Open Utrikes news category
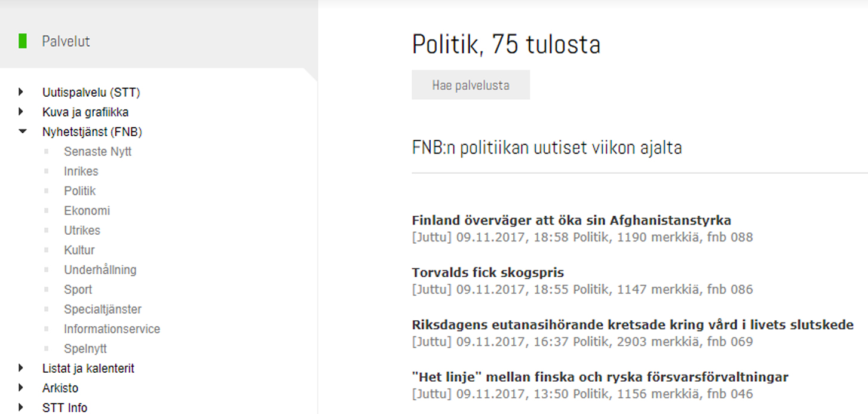This screenshot has height=414, width=868. click(x=82, y=231)
